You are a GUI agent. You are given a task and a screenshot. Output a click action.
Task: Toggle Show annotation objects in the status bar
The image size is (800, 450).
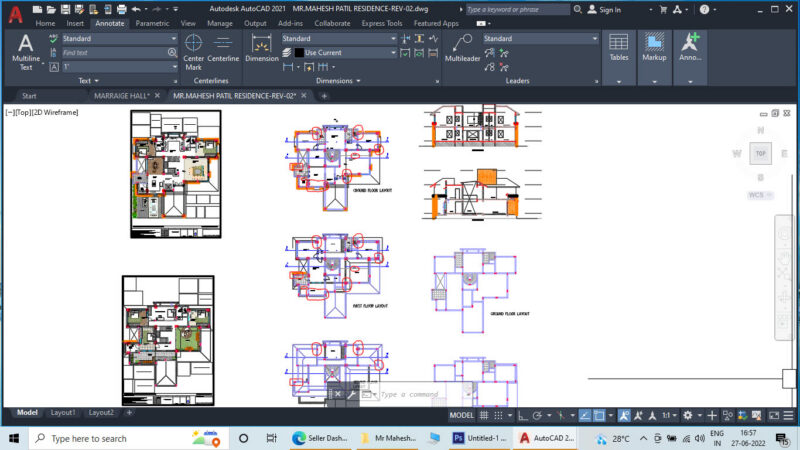(x=623, y=416)
